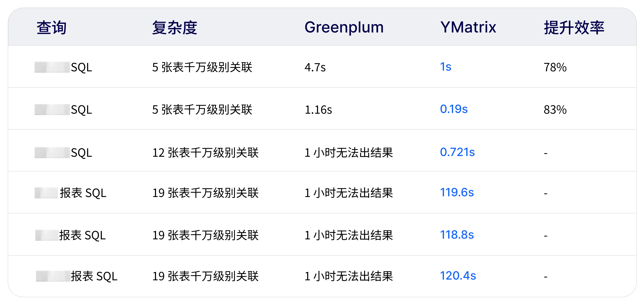The image size is (644, 305).
Task: Select 19 张表千万级别关联 in the 120.4s row
Action: (205, 276)
